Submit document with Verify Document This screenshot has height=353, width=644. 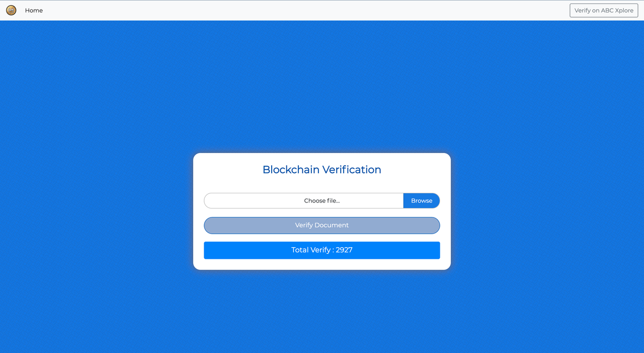tap(322, 225)
